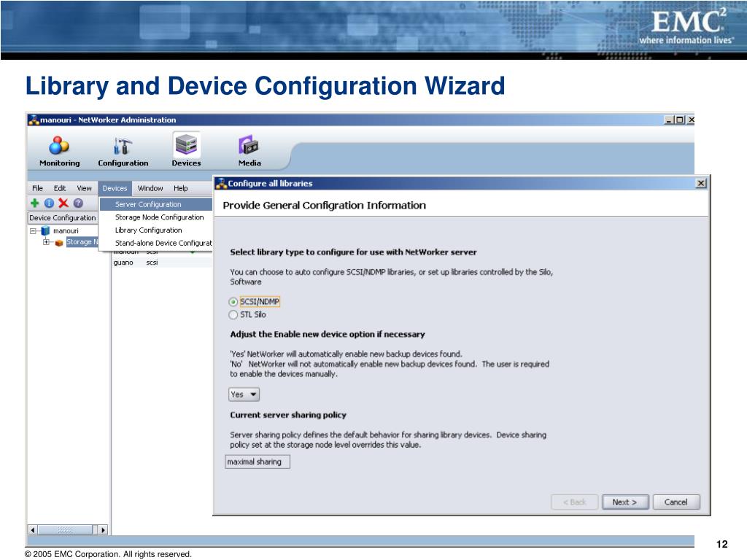Open the Yes enable-device dropdown

[x=244, y=394]
